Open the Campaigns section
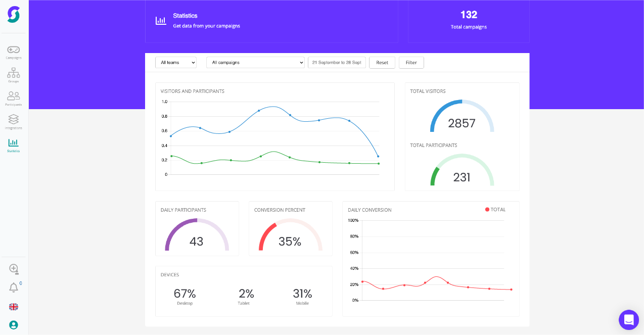This screenshot has width=644, height=335. point(14,53)
